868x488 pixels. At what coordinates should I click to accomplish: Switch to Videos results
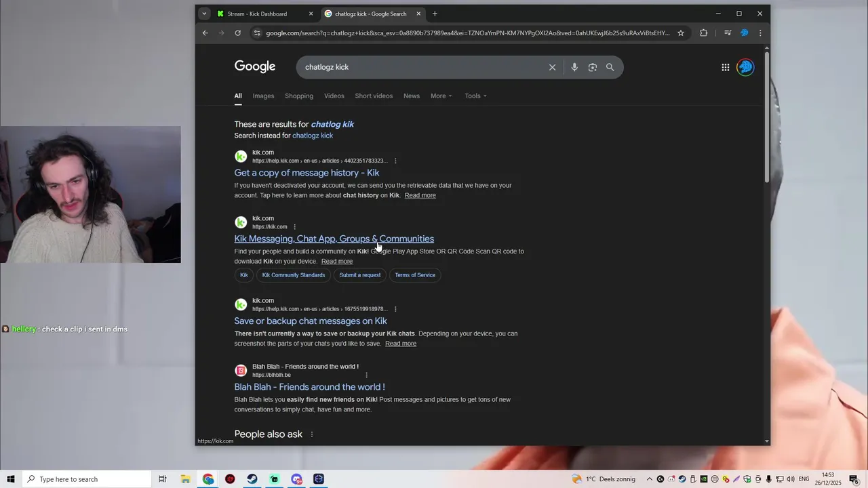pos(334,96)
